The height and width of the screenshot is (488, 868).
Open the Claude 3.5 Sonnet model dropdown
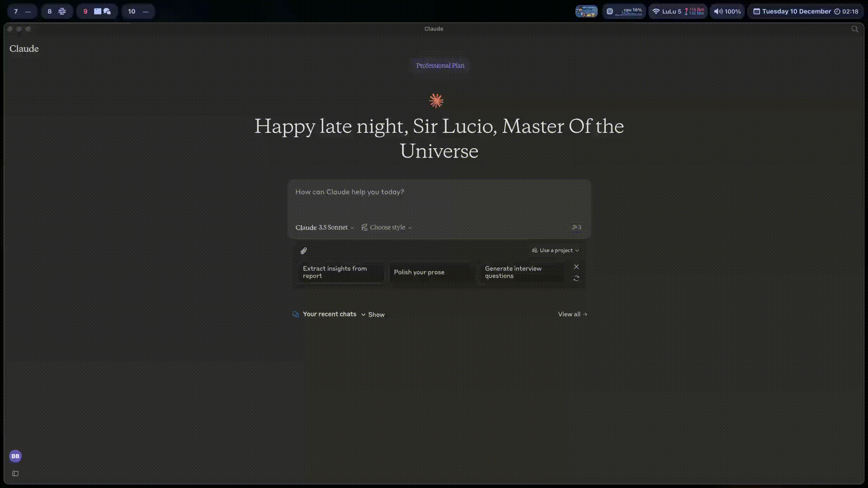point(325,227)
